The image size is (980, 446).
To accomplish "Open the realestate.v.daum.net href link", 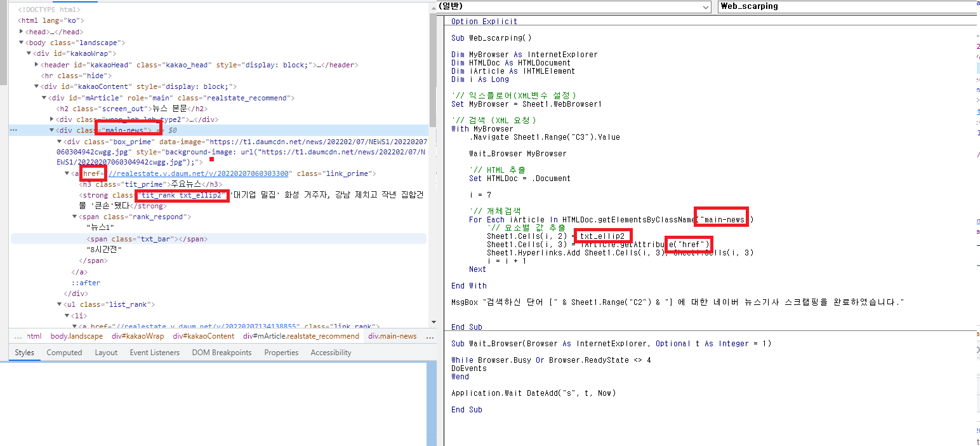I will 199,173.
